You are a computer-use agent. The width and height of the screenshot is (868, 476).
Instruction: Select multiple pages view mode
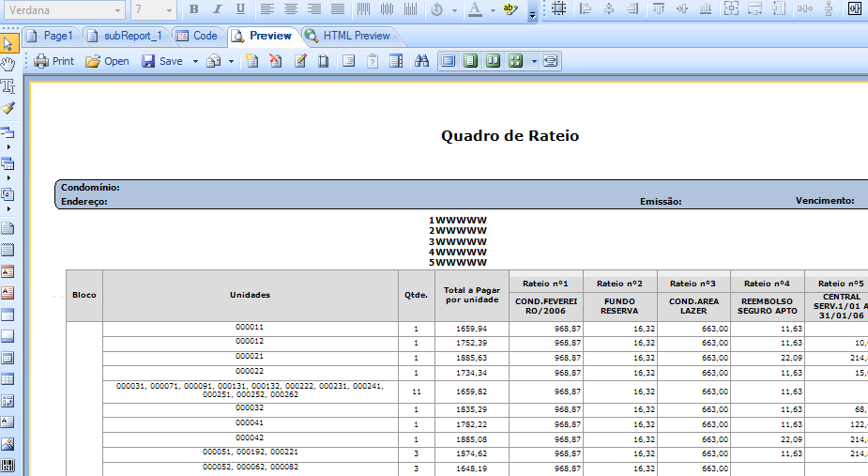[515, 61]
